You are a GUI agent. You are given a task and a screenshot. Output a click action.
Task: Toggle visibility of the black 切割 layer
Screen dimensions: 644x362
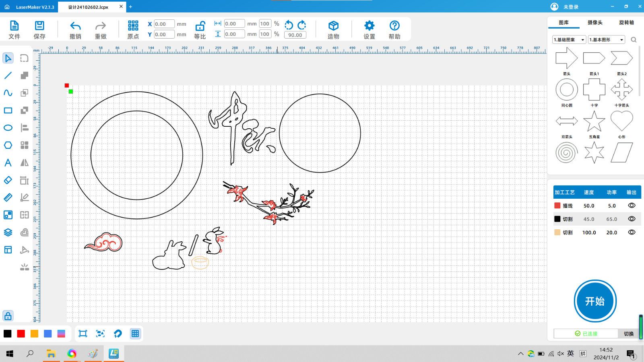click(632, 219)
